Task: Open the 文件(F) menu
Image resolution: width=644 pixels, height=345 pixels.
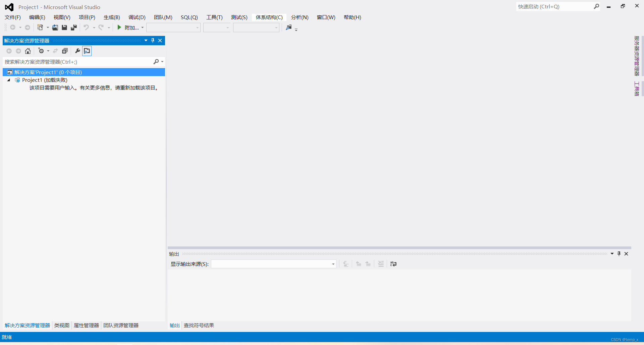Action: 13,17
